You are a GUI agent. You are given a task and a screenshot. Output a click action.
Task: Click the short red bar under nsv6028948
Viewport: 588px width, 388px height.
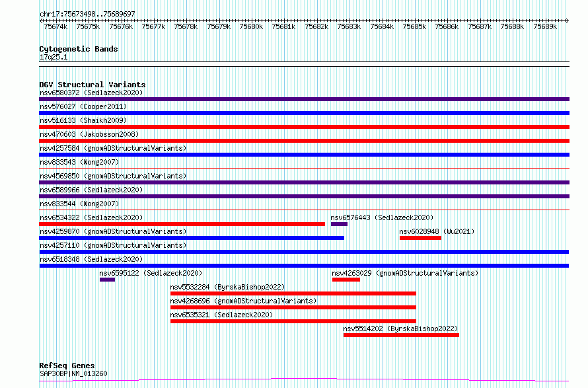click(x=420, y=238)
